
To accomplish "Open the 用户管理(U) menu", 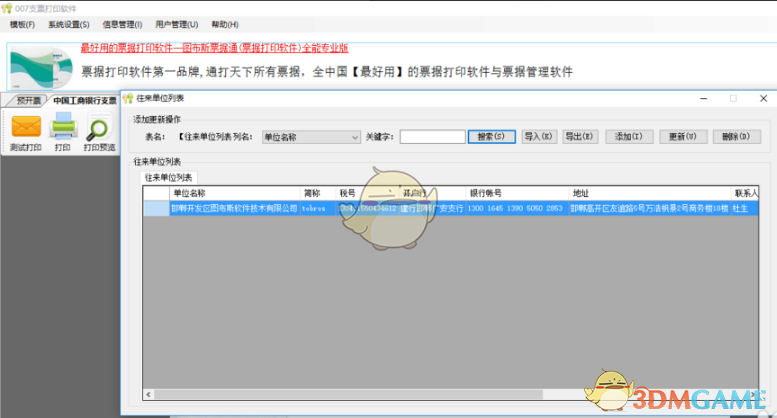I will (176, 24).
